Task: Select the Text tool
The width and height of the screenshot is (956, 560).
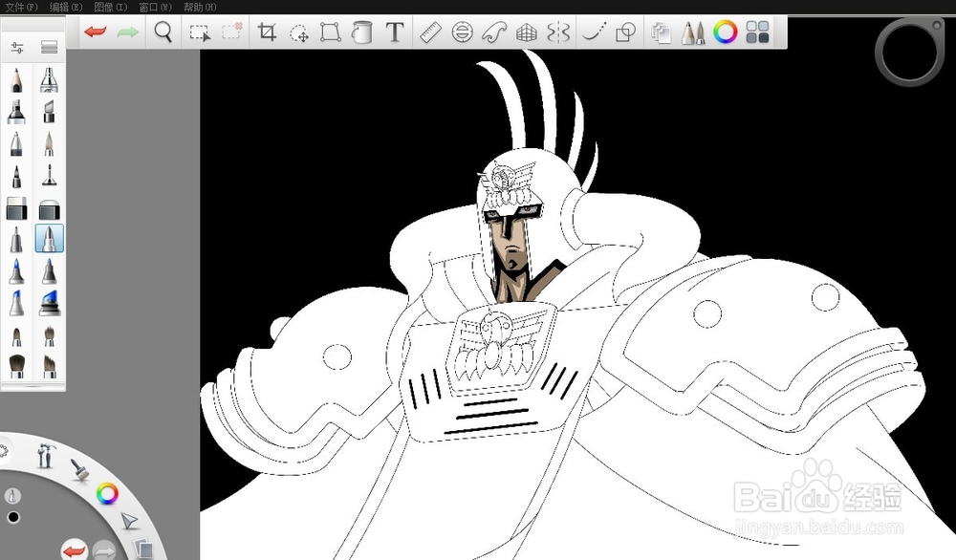Action: (395, 32)
